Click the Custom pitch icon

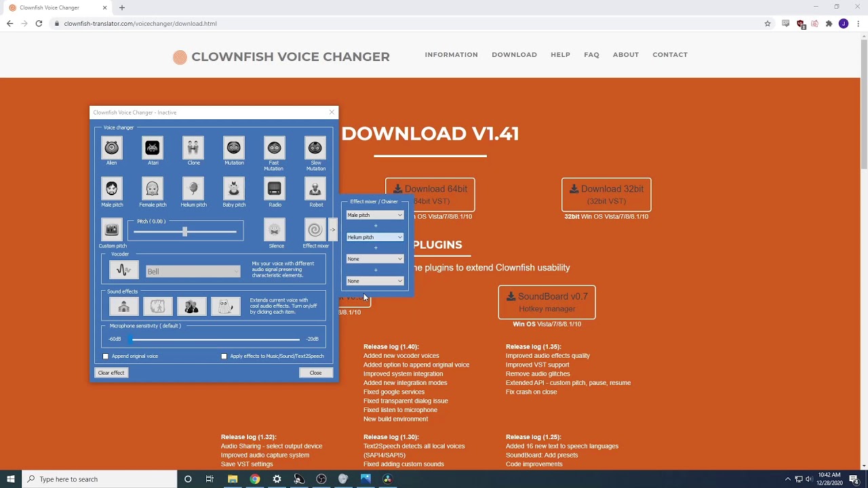[x=112, y=229]
